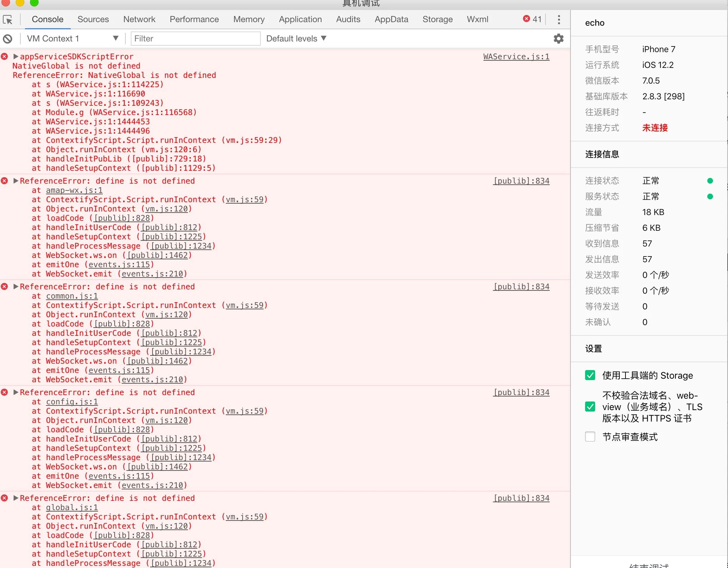Switch to the AppData tab
The image size is (728, 568).
391,19
